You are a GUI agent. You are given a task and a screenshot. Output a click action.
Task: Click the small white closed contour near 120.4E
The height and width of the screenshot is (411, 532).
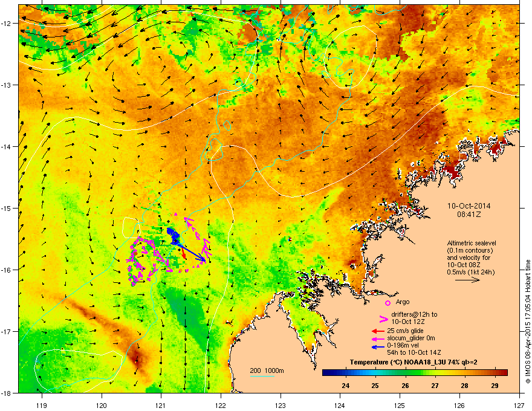131,227
